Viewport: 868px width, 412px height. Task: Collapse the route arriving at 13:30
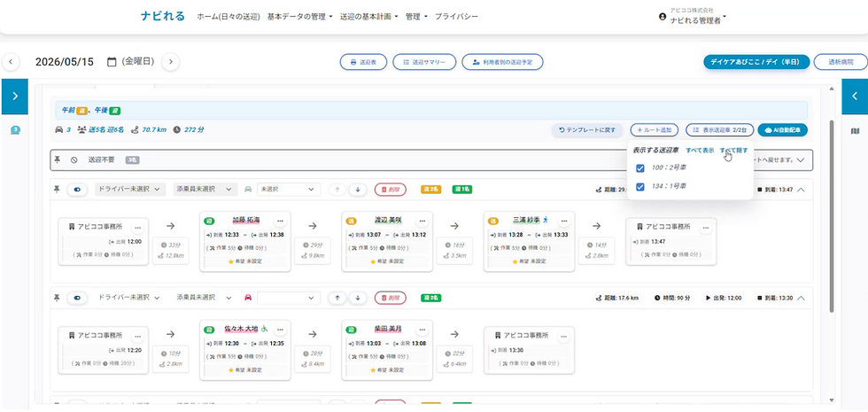pyautogui.click(x=801, y=298)
